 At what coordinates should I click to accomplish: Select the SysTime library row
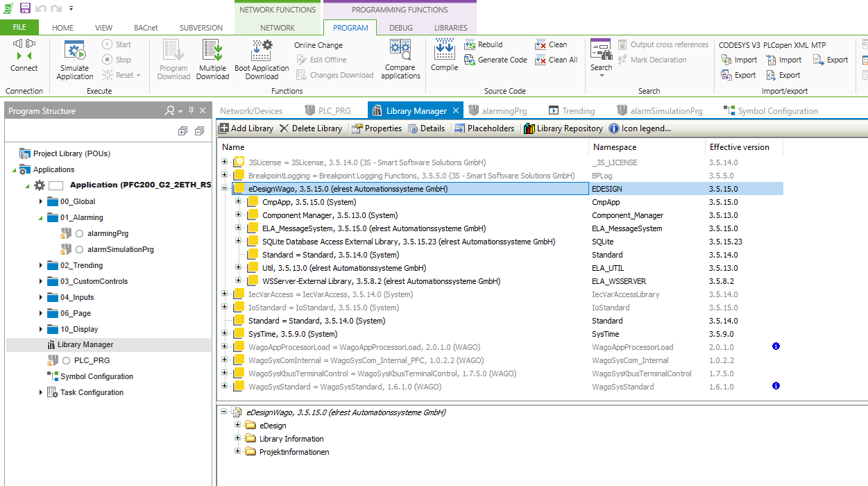(292, 334)
